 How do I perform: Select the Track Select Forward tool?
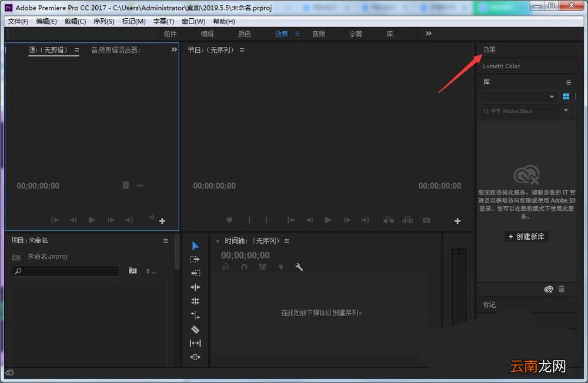click(x=195, y=259)
